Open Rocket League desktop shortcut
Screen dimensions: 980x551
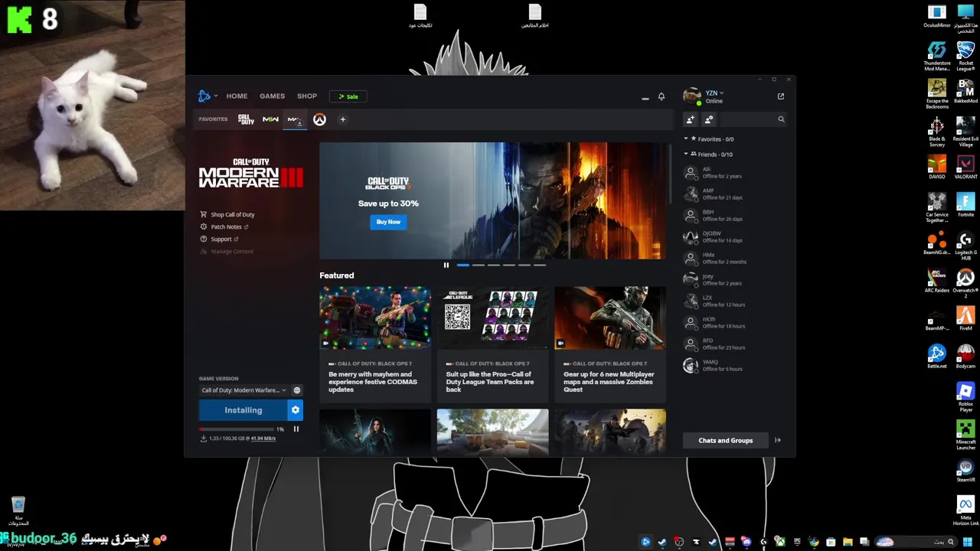coord(965,57)
